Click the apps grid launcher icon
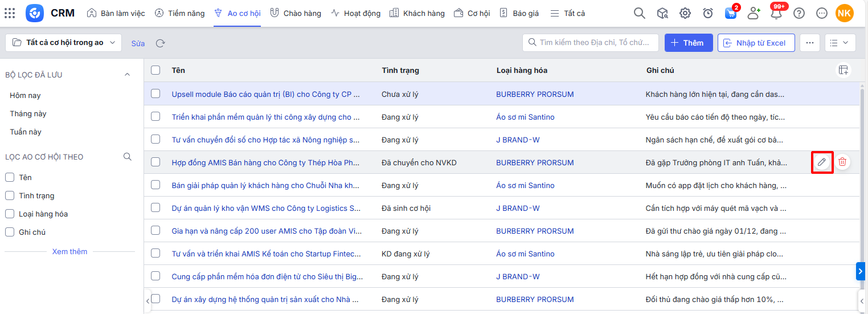 click(10, 13)
